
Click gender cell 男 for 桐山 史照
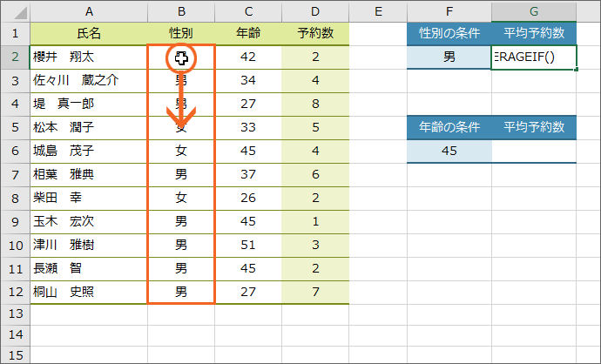click(181, 293)
